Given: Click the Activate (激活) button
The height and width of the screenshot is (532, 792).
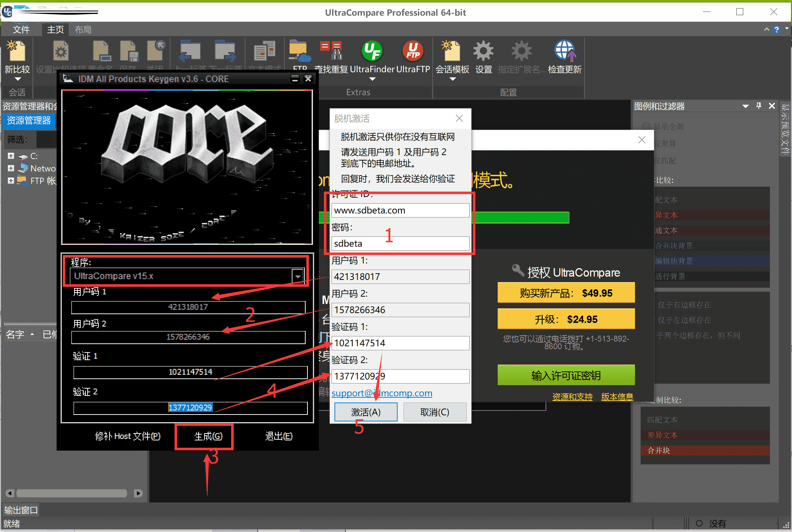Looking at the screenshot, I should click(366, 412).
